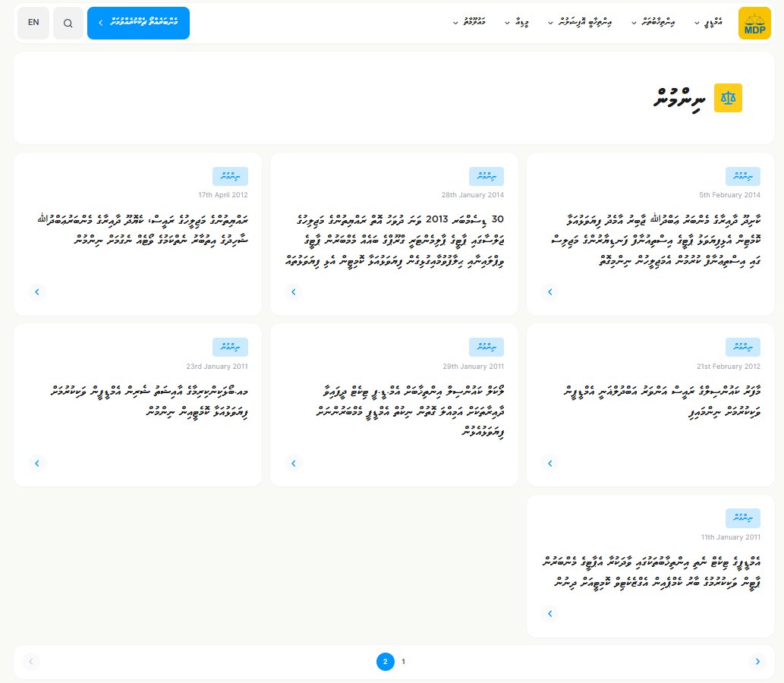Expand the fourth nav dropdown from the MDP logo

517,23
